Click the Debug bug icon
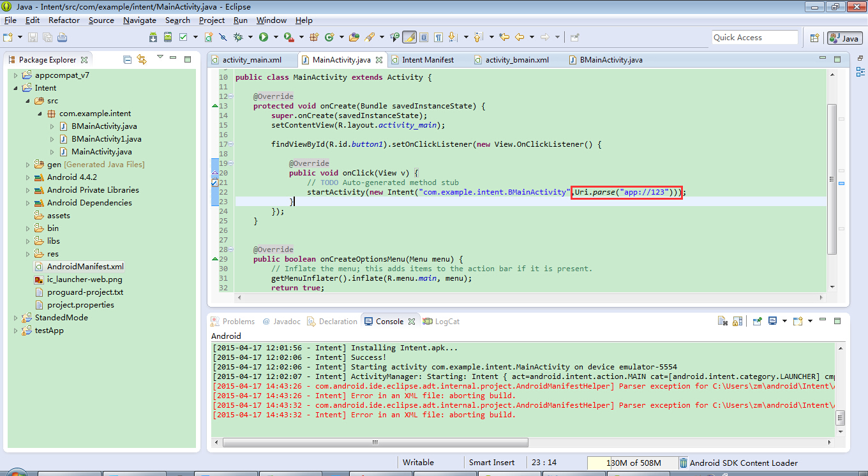This screenshot has height=476, width=868. point(239,37)
